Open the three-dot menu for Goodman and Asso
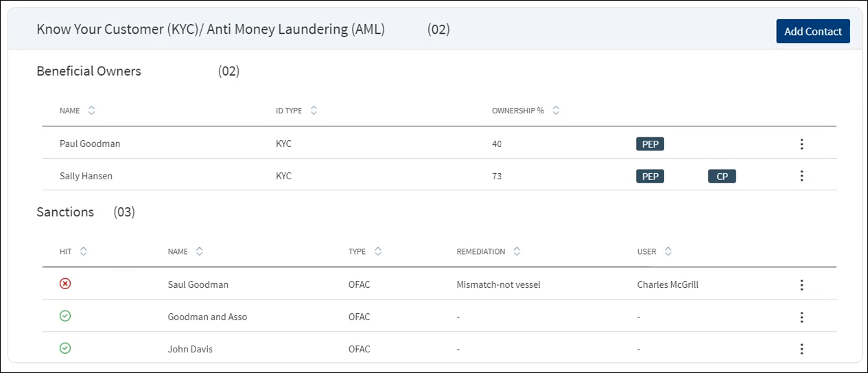This screenshot has height=373, width=868. 801,317
